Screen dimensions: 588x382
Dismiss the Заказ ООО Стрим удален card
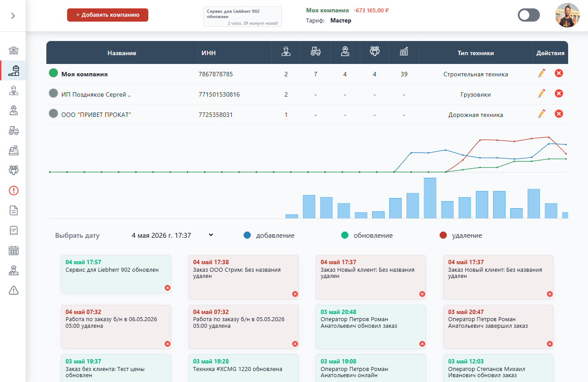(x=295, y=294)
